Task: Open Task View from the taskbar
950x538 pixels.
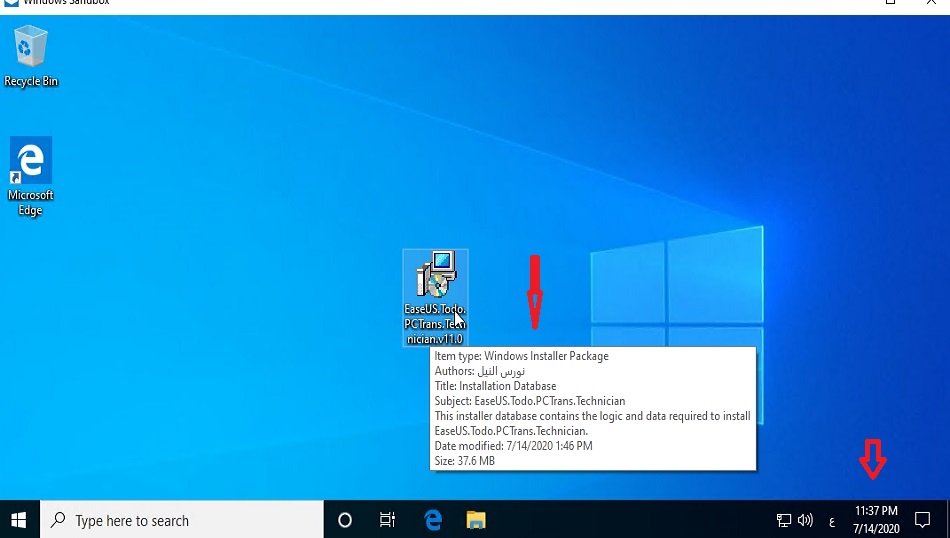Action: (x=387, y=520)
